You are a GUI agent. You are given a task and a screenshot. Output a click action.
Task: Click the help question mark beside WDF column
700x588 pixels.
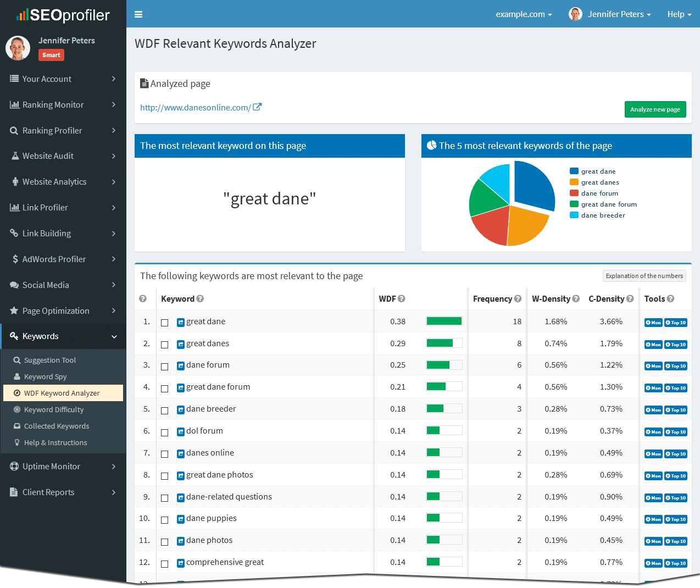point(402,298)
